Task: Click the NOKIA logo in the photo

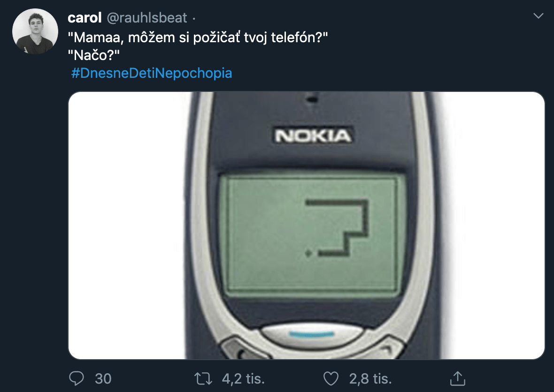Action: pos(313,136)
